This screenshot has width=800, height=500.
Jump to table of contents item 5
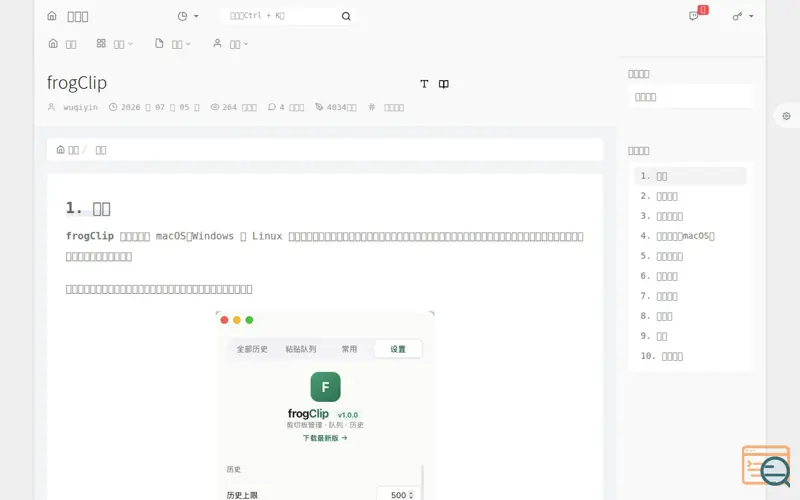pyautogui.click(x=690, y=256)
